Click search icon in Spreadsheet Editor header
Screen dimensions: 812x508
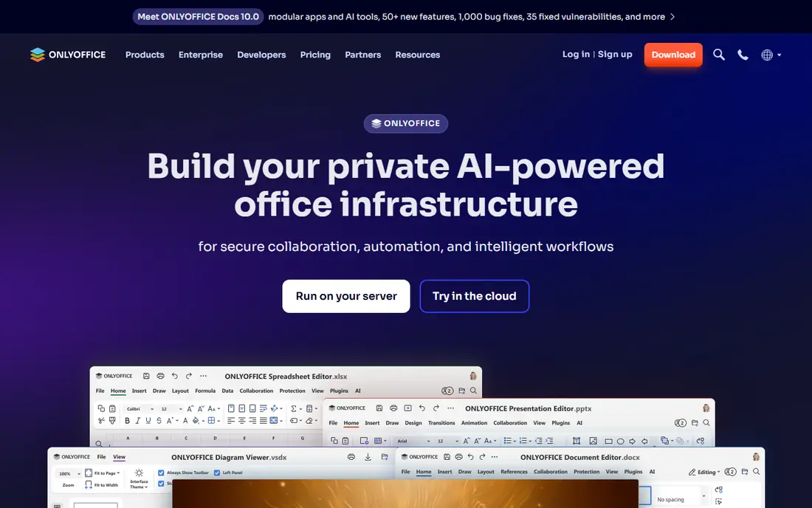[473, 391]
